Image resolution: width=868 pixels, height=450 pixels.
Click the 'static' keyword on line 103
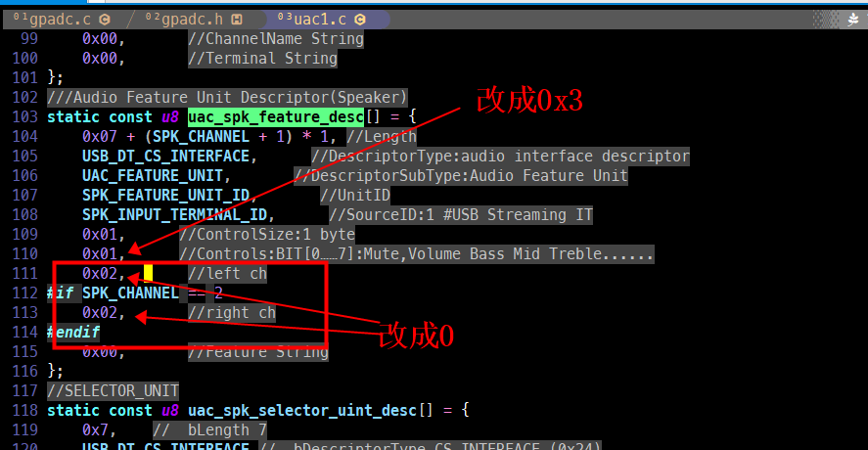tap(73, 116)
